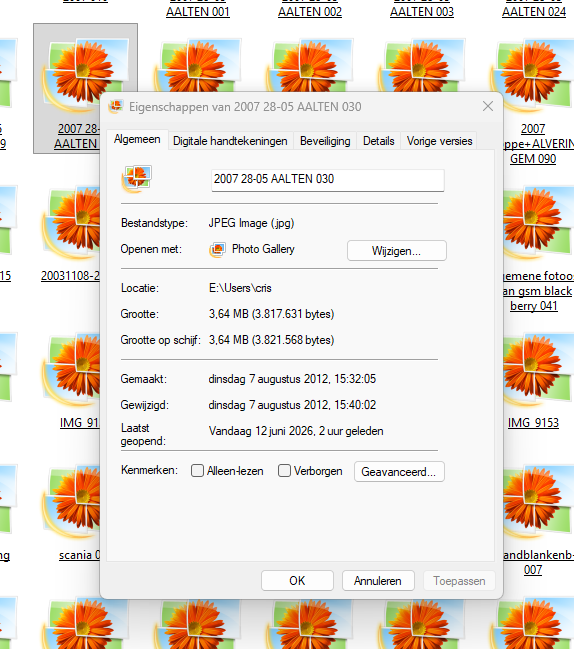This screenshot has height=649, width=574.
Task: Switch to the Algemeen tab
Action: coord(137,139)
